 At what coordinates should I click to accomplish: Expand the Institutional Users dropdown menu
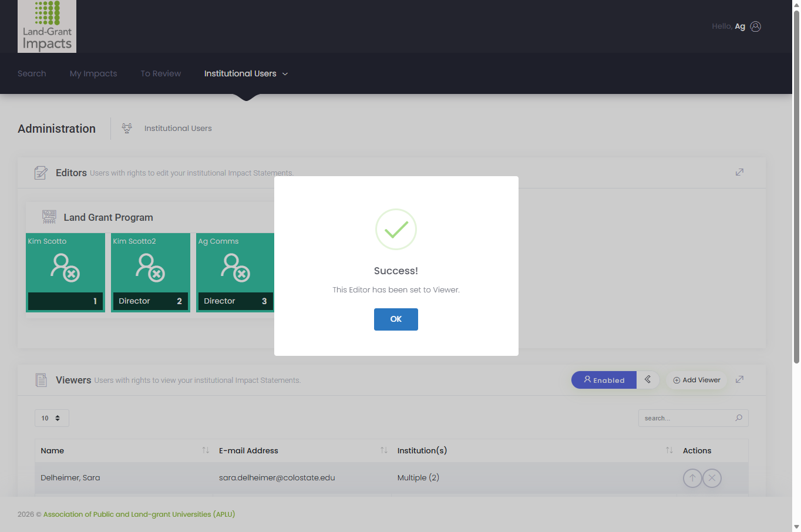point(246,73)
